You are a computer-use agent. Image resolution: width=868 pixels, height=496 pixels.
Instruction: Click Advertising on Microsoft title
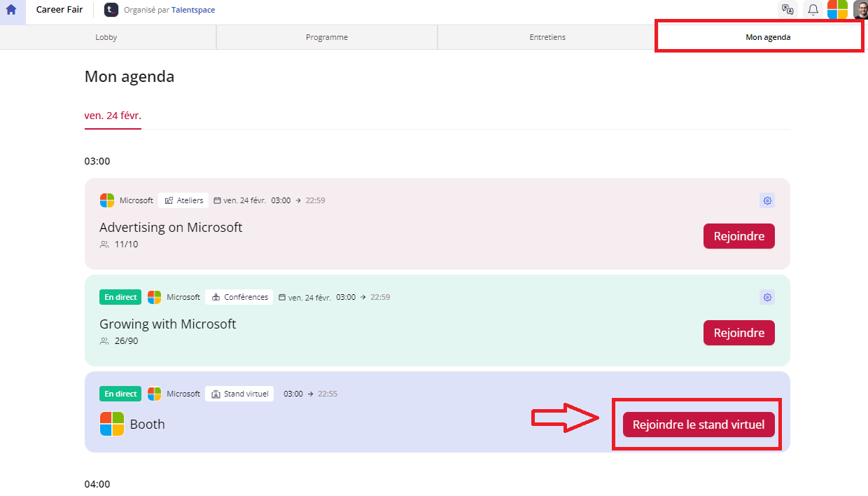171,227
